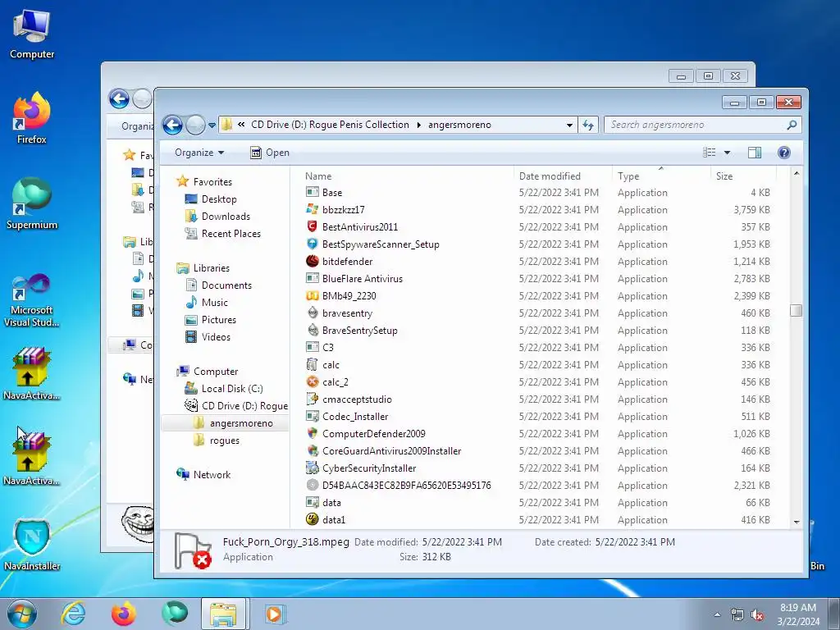
Task: Open the recent pages dropdown arrow
Action: [212, 126]
